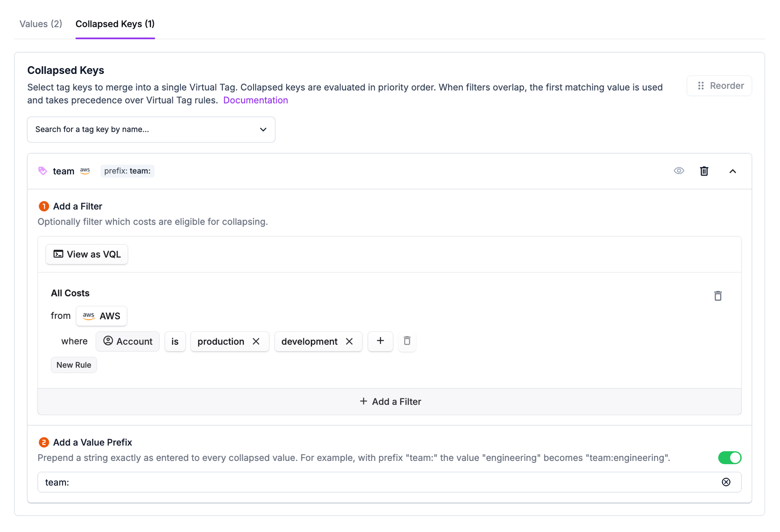The width and height of the screenshot is (780, 532).
Task: Click the is operator chip
Action: (x=175, y=341)
